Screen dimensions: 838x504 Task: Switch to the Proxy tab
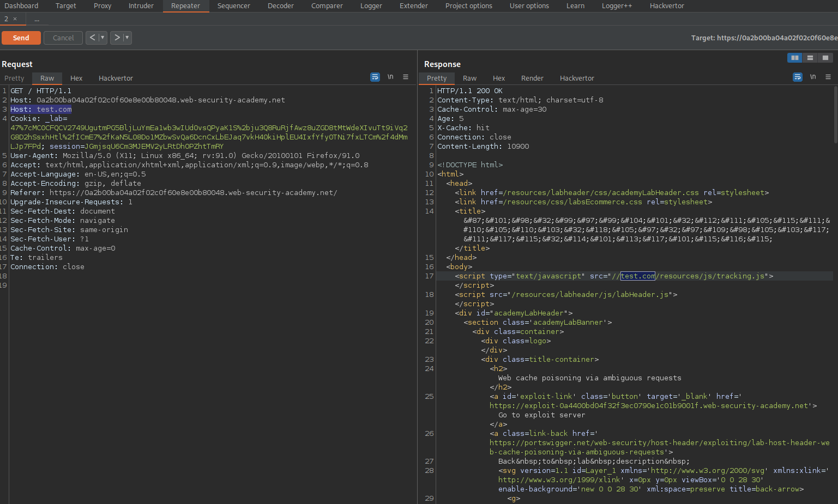click(x=103, y=6)
